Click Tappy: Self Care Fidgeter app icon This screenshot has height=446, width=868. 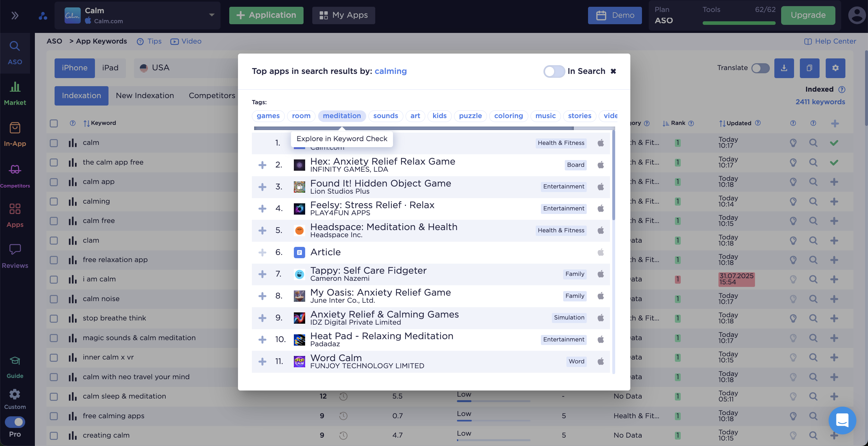click(x=299, y=274)
